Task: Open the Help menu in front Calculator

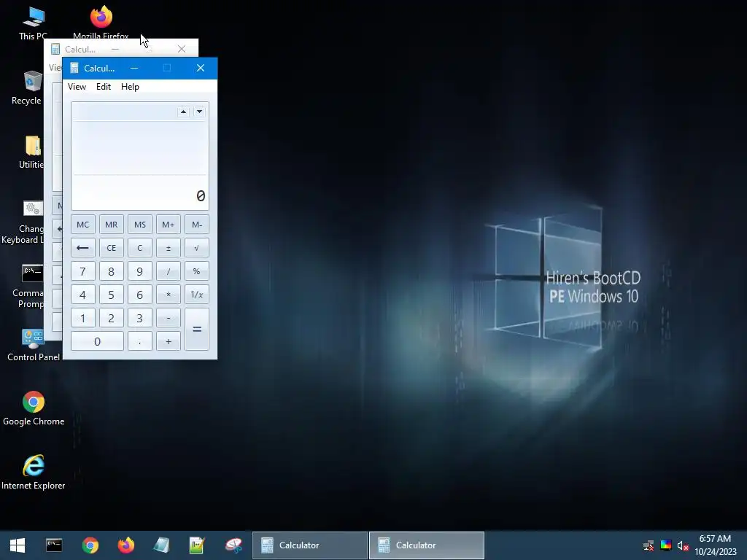Action: pos(130,87)
